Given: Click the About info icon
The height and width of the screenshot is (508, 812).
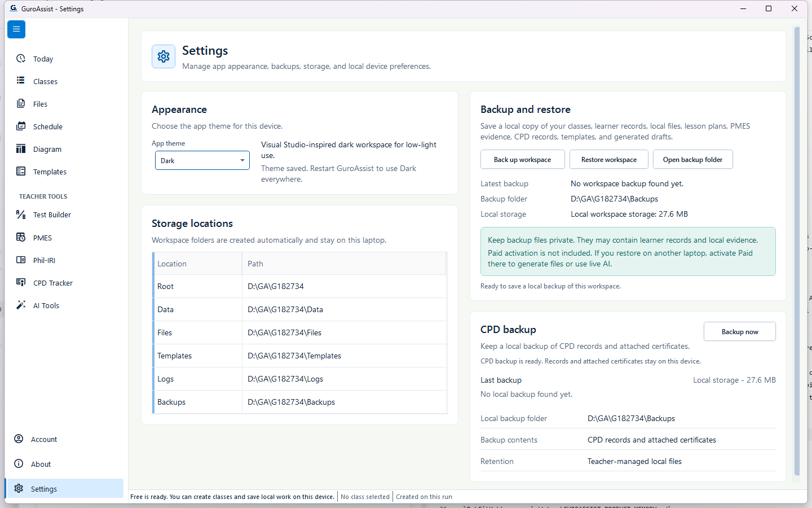Looking at the screenshot, I should pos(19,464).
